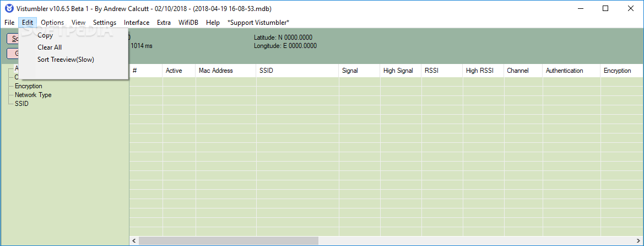
Task: Sort by the Encryption column header
Action: click(622, 71)
